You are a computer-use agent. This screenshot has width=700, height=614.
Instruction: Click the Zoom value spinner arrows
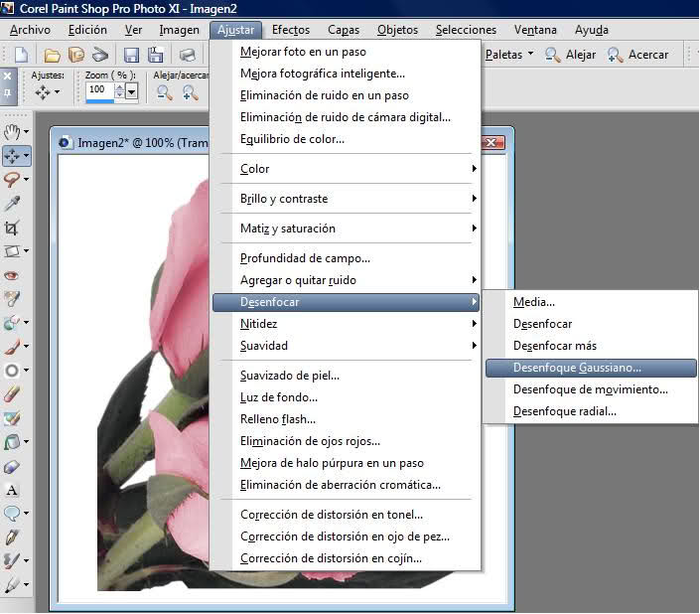point(119,91)
